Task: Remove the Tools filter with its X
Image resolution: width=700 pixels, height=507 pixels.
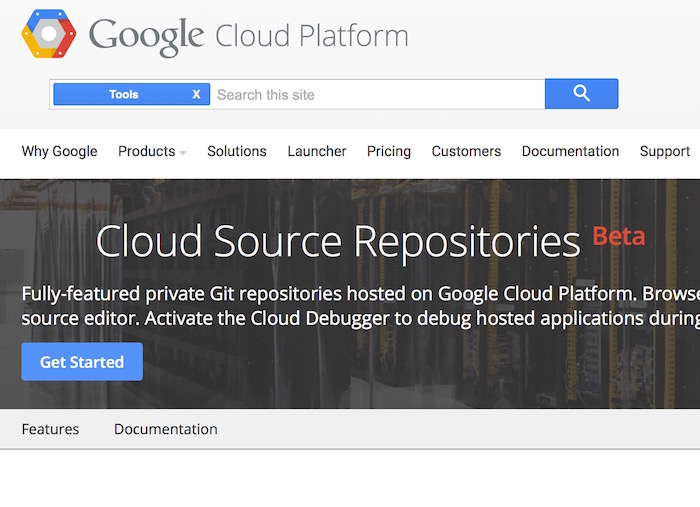Action: click(x=196, y=94)
